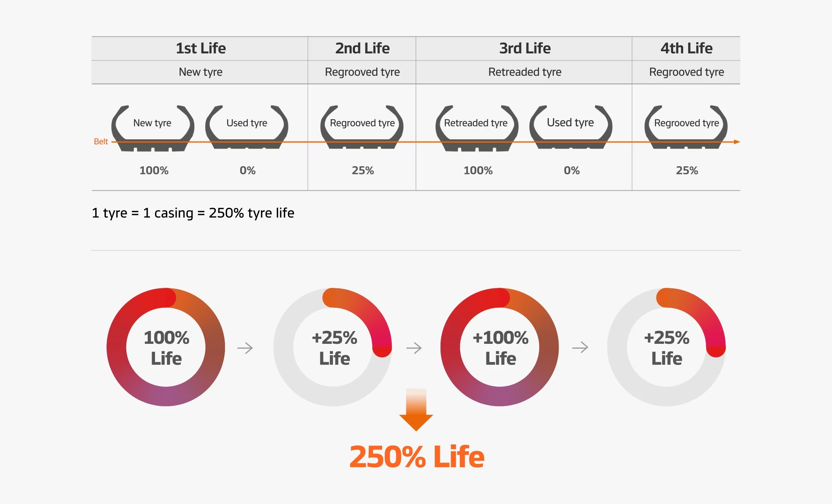The width and height of the screenshot is (832, 504).
Task: Click the 4th Life column header
Action: point(686,48)
